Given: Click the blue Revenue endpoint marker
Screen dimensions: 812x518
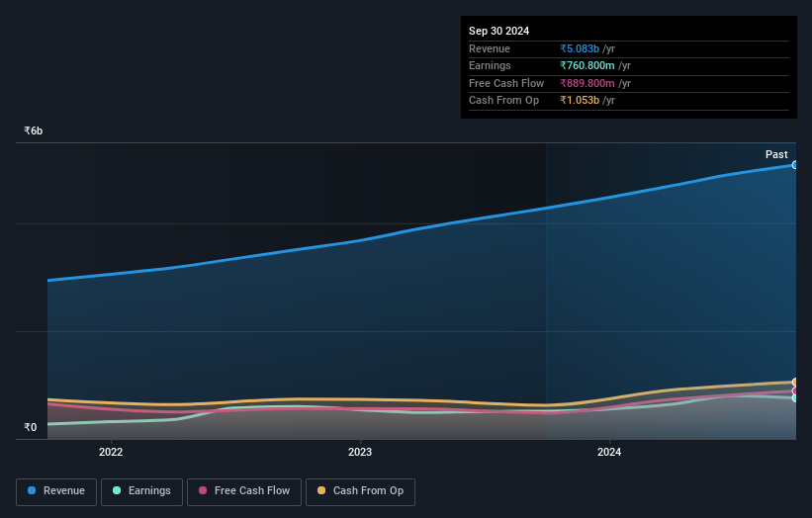Looking at the screenshot, I should (795, 165).
